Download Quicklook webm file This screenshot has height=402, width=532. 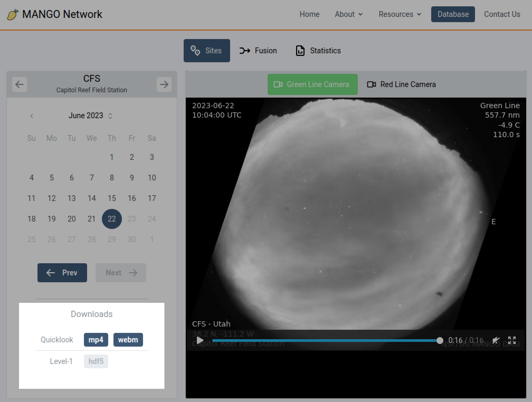coord(128,340)
